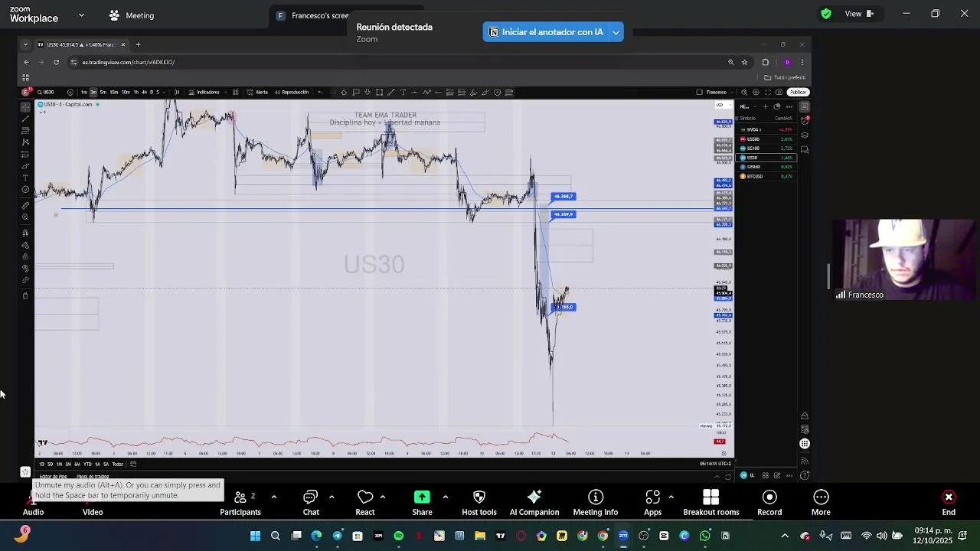This screenshot has height=551, width=980.
Task: Open Windows Start menu
Action: point(255,536)
